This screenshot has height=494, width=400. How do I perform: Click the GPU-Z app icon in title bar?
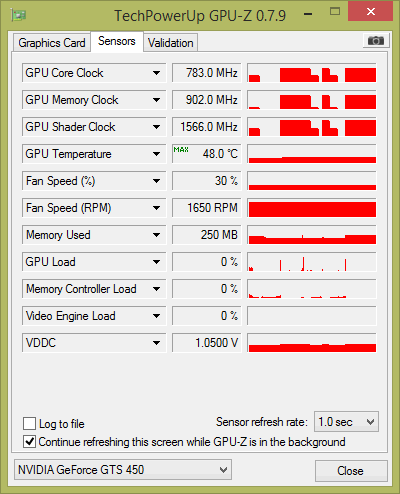pyautogui.click(x=18, y=15)
